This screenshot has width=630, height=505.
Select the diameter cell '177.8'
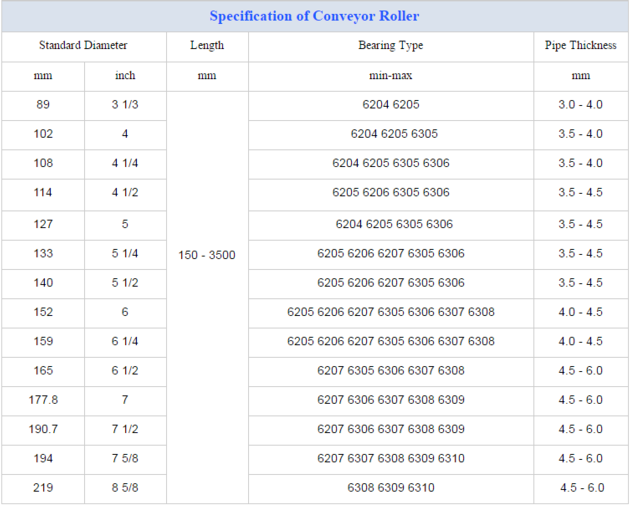43,400
